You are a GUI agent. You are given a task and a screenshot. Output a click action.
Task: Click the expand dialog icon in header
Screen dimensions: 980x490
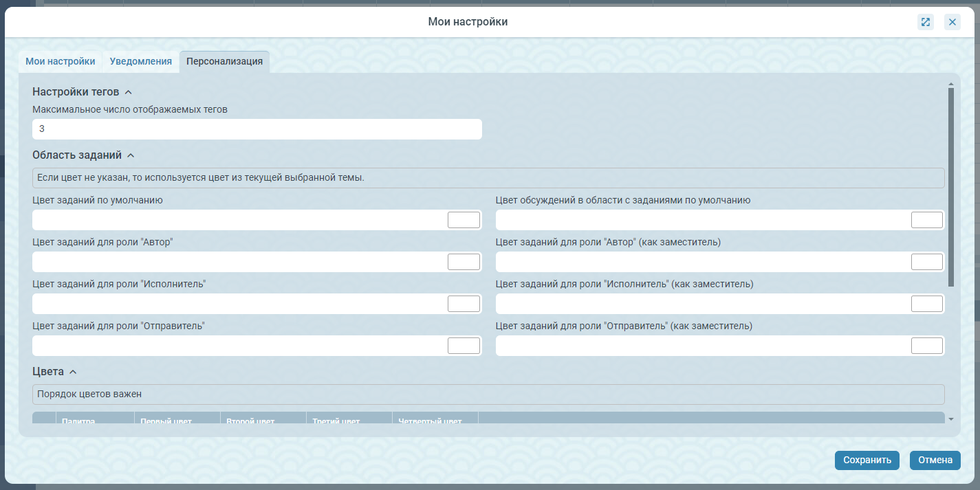coord(925,22)
